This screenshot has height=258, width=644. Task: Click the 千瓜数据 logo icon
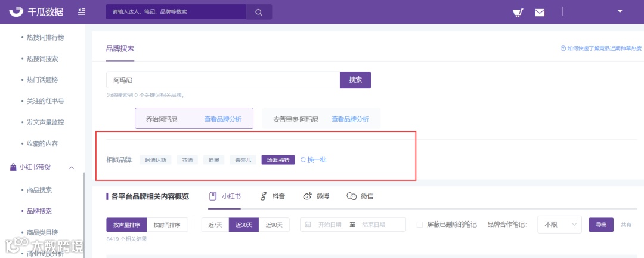click(x=17, y=11)
